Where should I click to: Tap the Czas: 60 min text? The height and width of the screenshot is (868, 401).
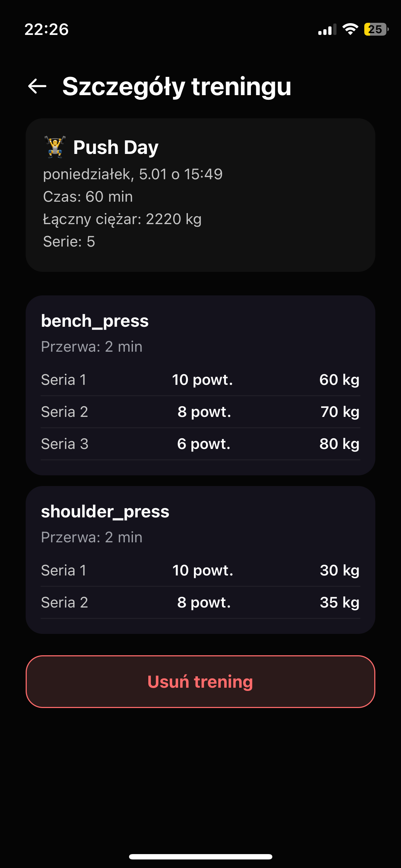point(88,197)
